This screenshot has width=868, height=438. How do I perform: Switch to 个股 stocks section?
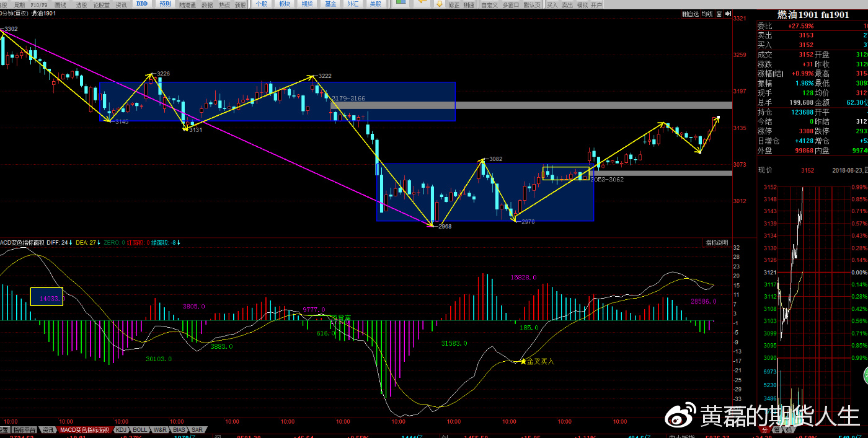coord(262,4)
